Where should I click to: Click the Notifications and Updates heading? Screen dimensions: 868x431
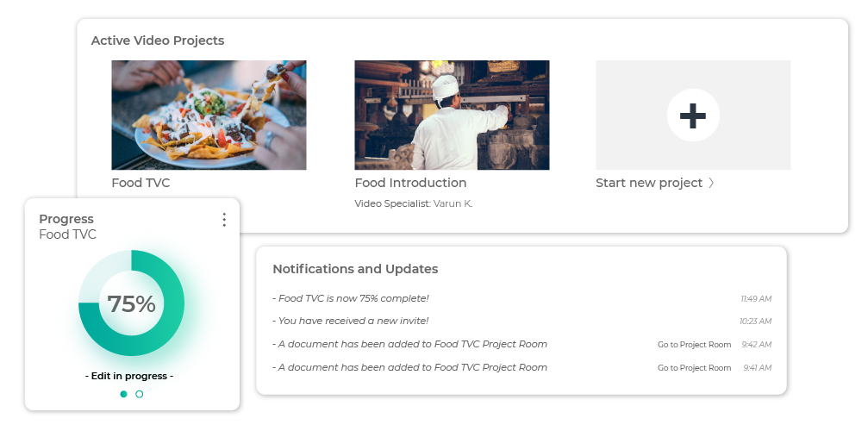[355, 269]
